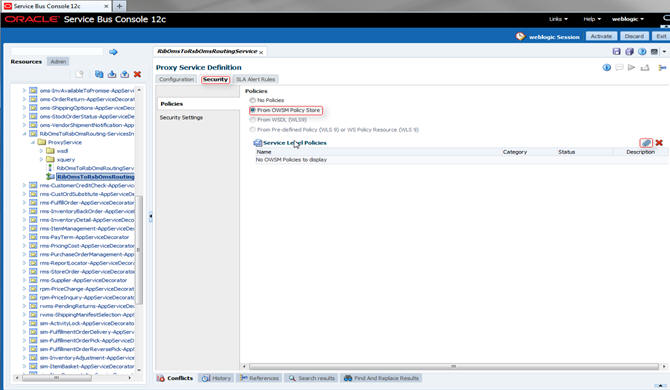Click the save all icon
The width and height of the screenshot is (670, 390).
pos(629,52)
